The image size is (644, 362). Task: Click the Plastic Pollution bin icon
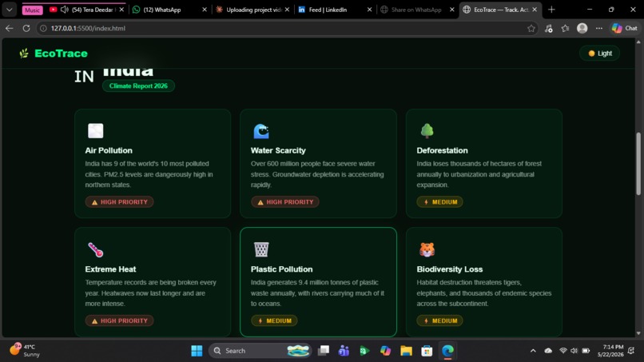[261, 249]
